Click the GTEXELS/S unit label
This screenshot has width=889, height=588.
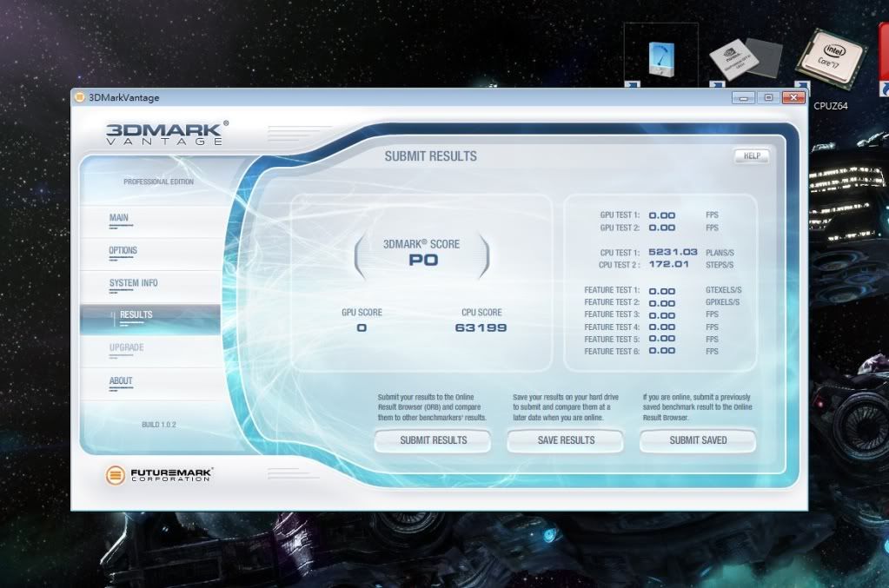pyautogui.click(x=723, y=290)
